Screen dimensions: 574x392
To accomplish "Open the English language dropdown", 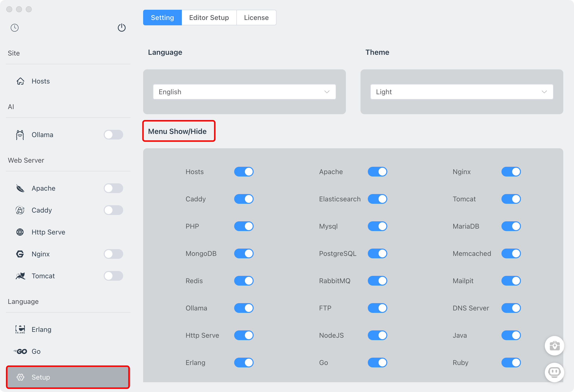I will [244, 92].
